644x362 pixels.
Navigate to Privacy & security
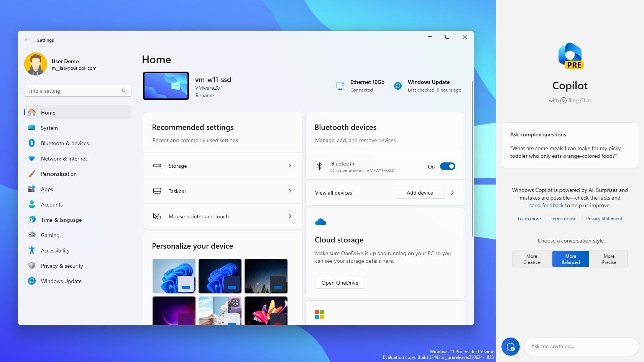78,265
